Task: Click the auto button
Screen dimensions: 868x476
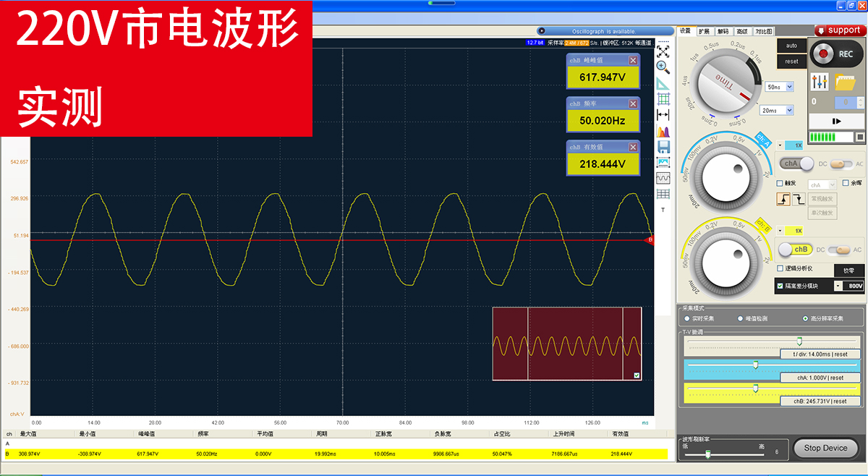Action: (x=791, y=46)
